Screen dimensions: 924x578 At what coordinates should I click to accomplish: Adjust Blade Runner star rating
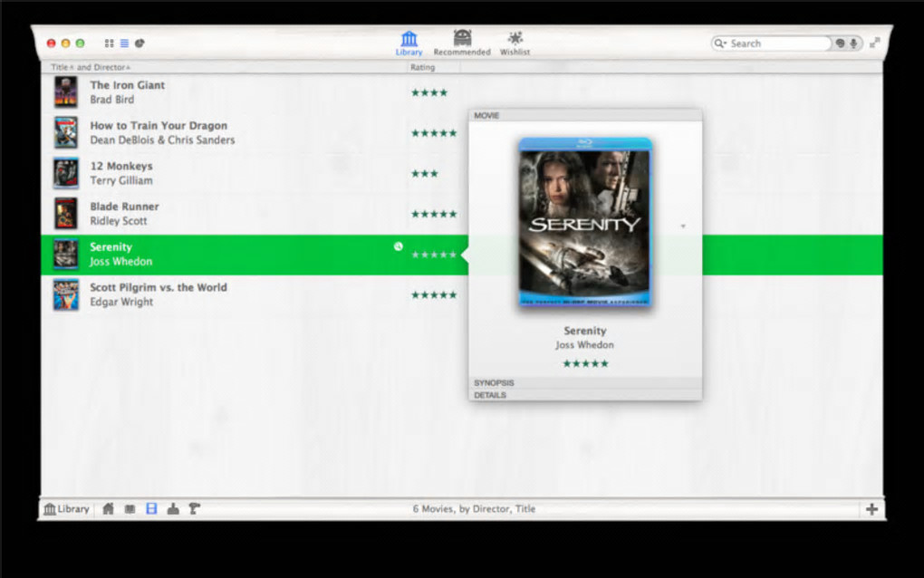(x=434, y=214)
